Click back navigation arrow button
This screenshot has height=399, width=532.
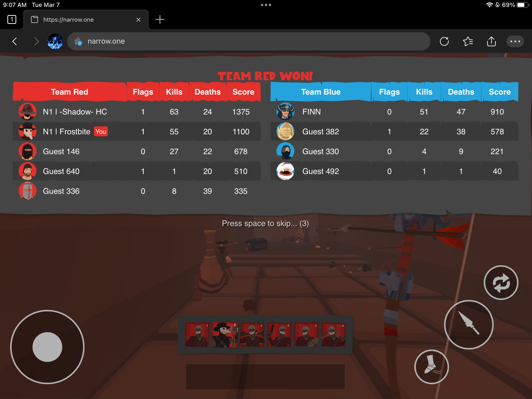tap(15, 41)
